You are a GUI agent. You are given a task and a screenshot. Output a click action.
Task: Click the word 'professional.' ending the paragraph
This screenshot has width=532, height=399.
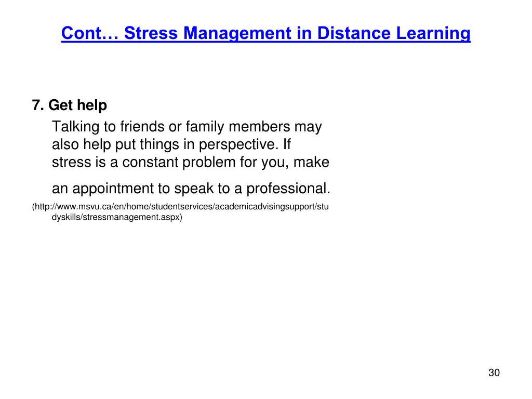click(288, 189)
